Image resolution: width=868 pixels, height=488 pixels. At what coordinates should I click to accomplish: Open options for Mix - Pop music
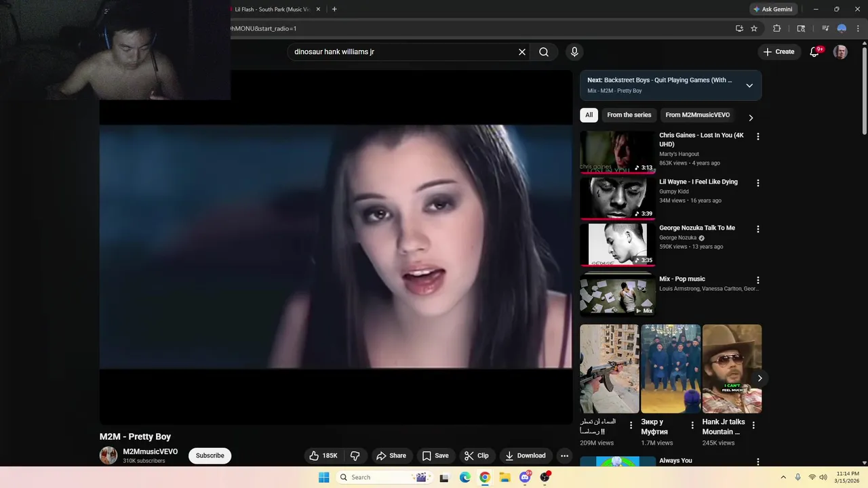pyautogui.click(x=758, y=280)
